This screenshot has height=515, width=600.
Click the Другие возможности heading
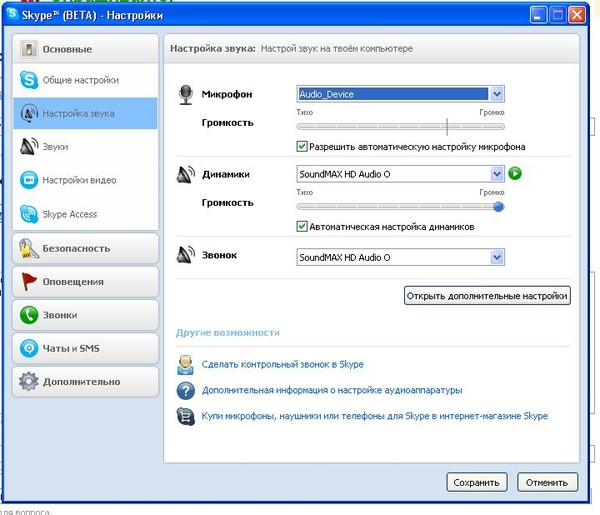(x=228, y=332)
